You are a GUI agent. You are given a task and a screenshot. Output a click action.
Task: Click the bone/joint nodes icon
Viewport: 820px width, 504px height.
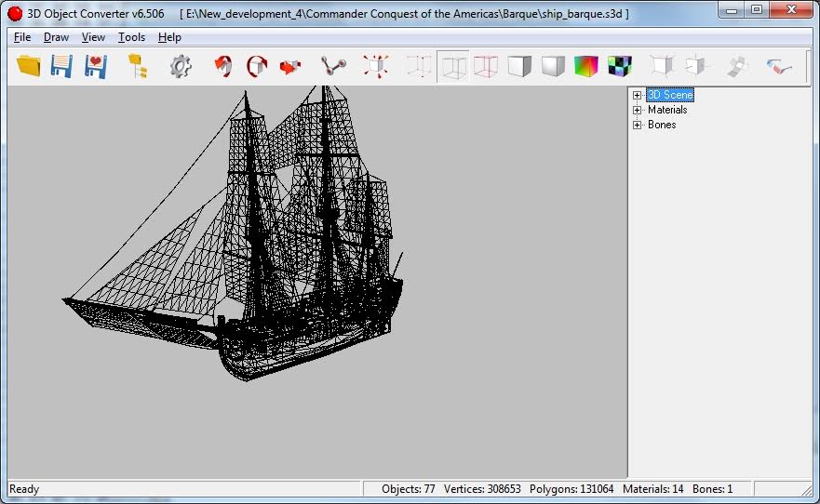click(x=333, y=66)
